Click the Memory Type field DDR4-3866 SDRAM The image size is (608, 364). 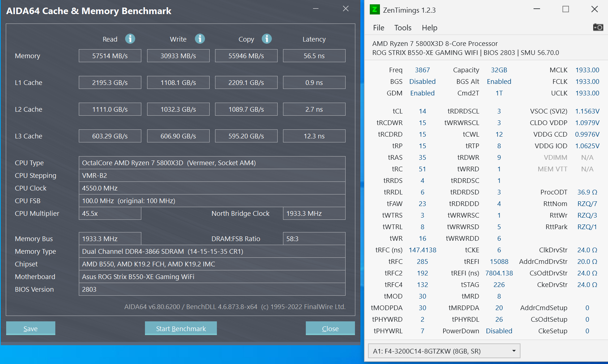pos(212,251)
